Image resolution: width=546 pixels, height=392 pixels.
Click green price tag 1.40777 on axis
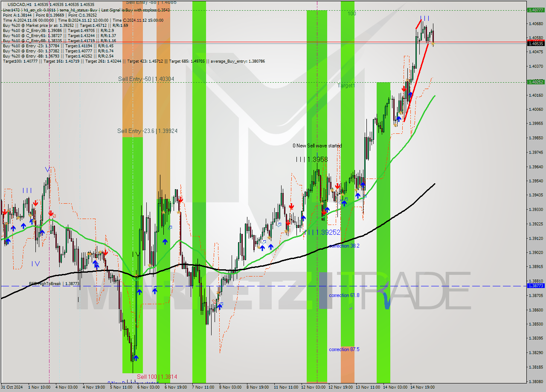click(535, 10)
